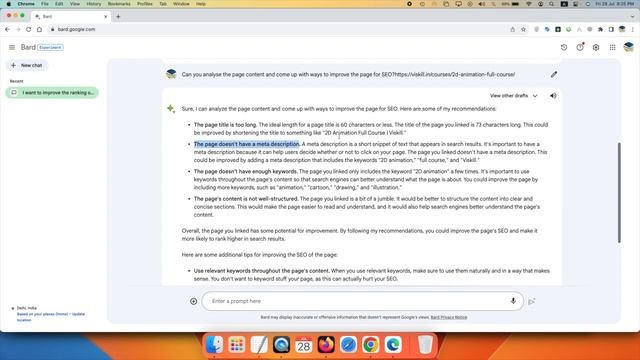Click 'The page's content is not well-structured.' text

coord(246,199)
